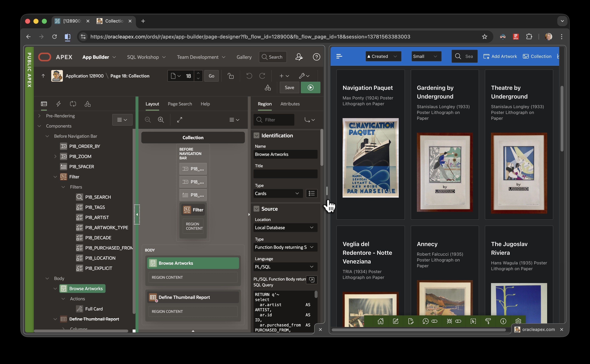Click the Help question mark icon
Viewport: 590px width, 364px height.
click(x=316, y=57)
